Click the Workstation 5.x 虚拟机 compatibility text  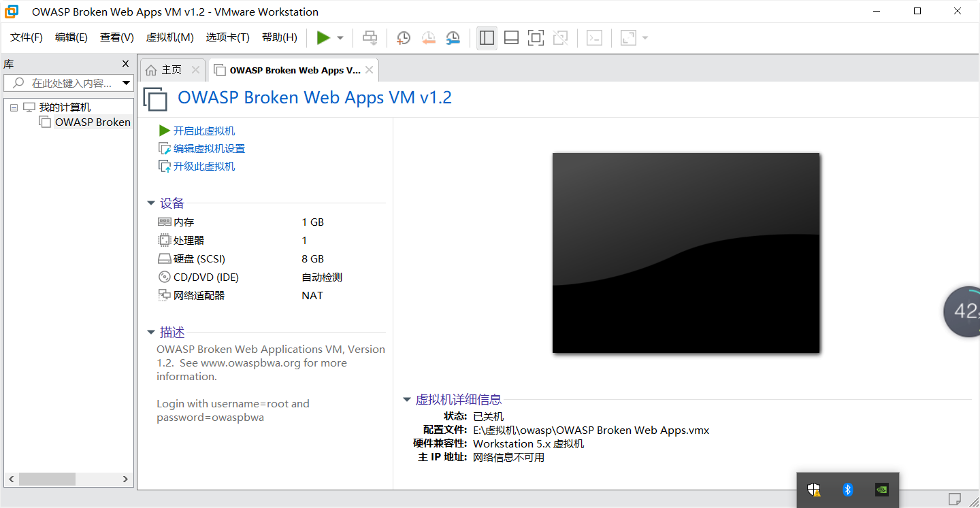529,444
